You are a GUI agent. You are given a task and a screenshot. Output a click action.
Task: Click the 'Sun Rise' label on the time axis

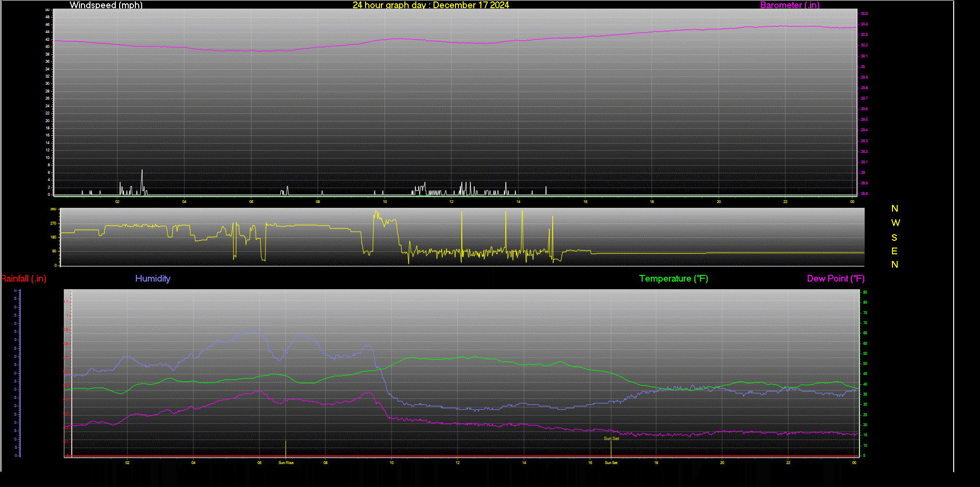pyautogui.click(x=286, y=463)
